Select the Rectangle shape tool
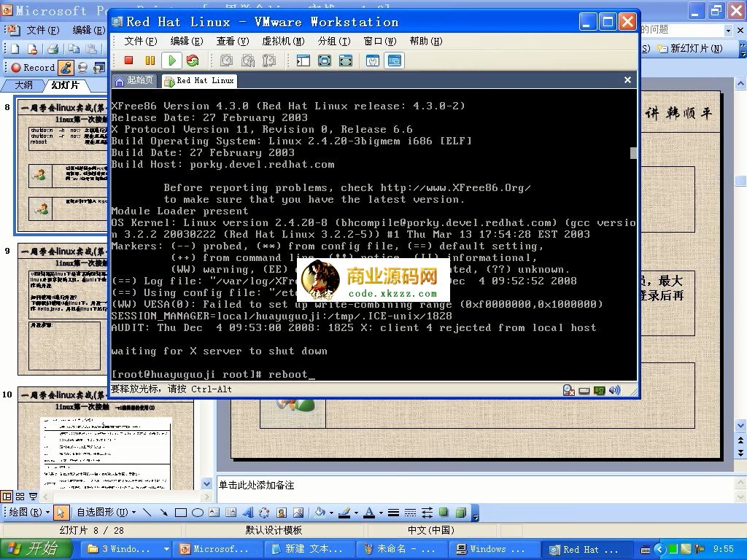 click(181, 513)
